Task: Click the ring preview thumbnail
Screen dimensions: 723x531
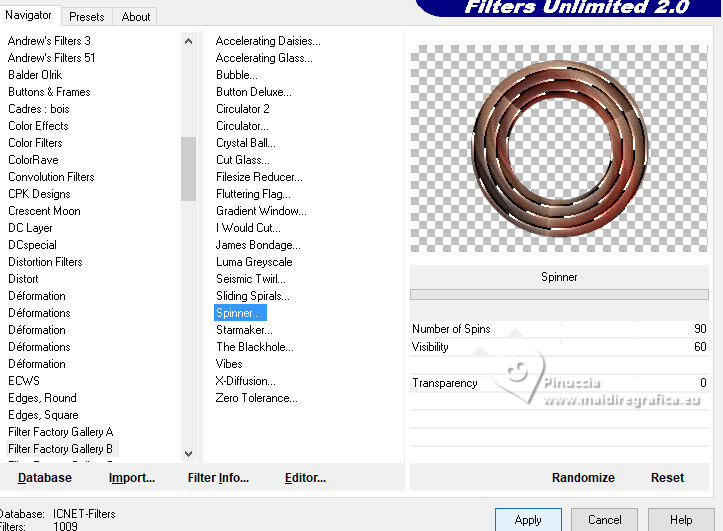Action: [x=559, y=148]
